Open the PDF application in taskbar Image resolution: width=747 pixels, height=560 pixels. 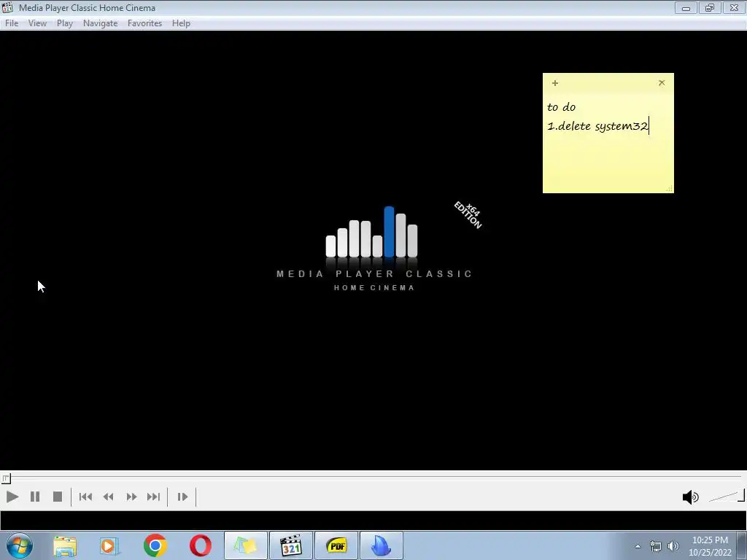(x=336, y=545)
